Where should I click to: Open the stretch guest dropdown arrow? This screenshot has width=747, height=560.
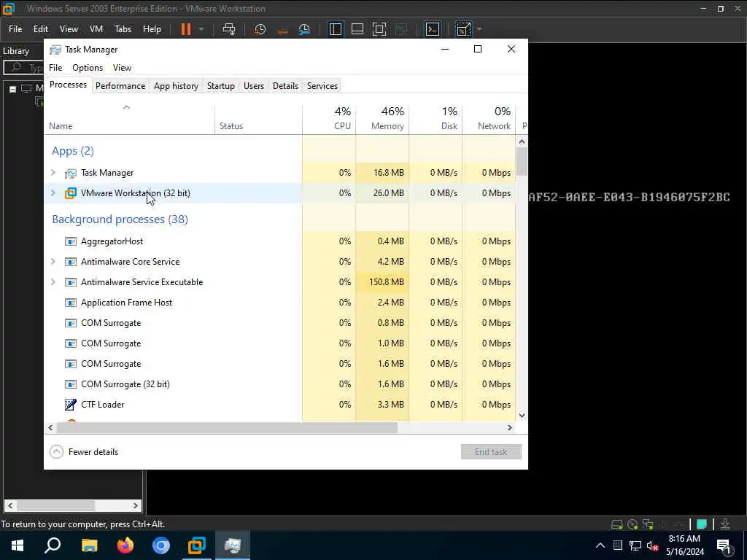pos(480,29)
